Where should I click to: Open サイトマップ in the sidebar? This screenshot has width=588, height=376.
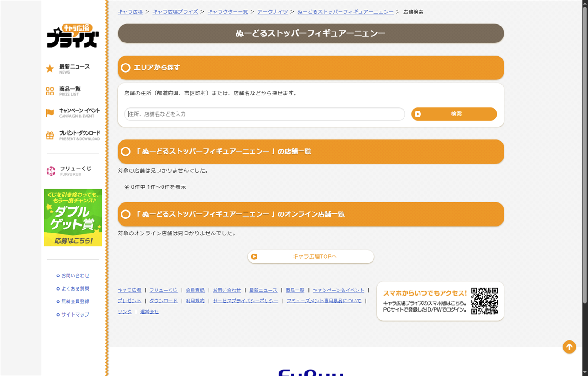point(75,315)
